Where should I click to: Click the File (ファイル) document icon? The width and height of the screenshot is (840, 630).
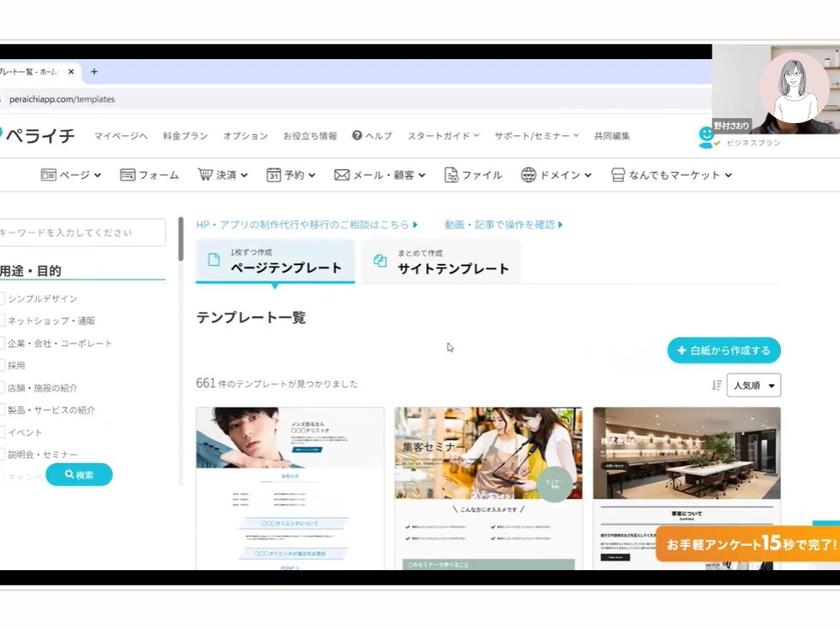tap(451, 175)
